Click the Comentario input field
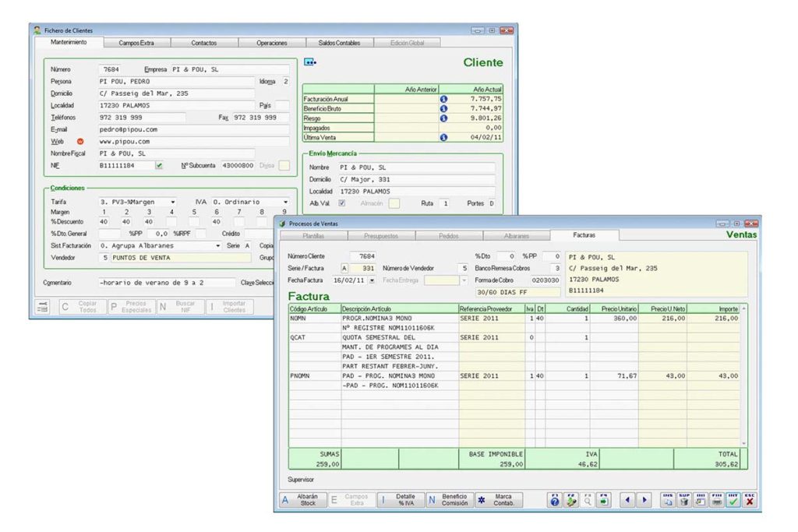Viewport: 798px width, 532px height. click(167, 283)
